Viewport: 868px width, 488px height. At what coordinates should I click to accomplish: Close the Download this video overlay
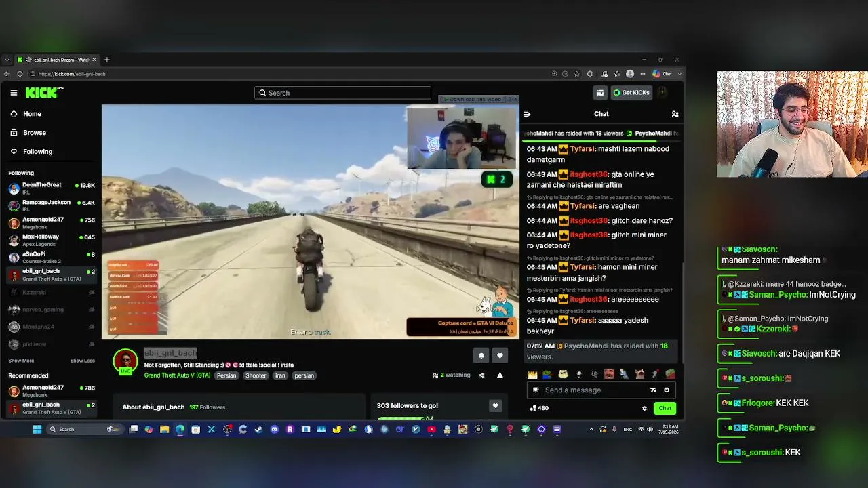(x=515, y=99)
